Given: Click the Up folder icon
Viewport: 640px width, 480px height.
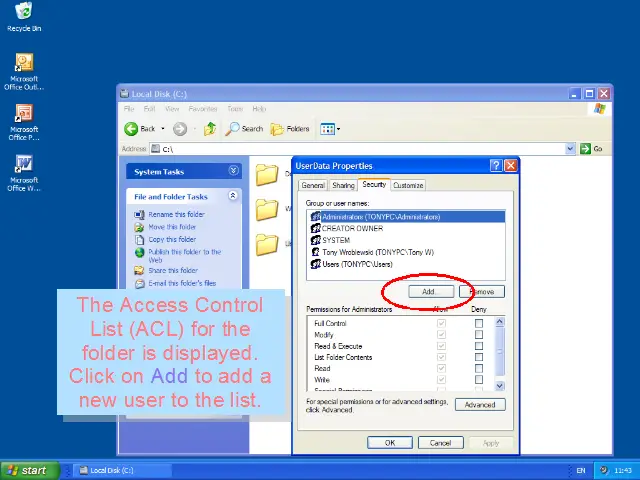Looking at the screenshot, I should pos(210,129).
